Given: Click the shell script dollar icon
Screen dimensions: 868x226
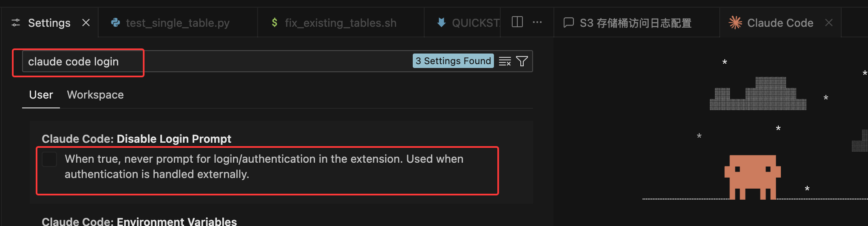Looking at the screenshot, I should point(275,23).
